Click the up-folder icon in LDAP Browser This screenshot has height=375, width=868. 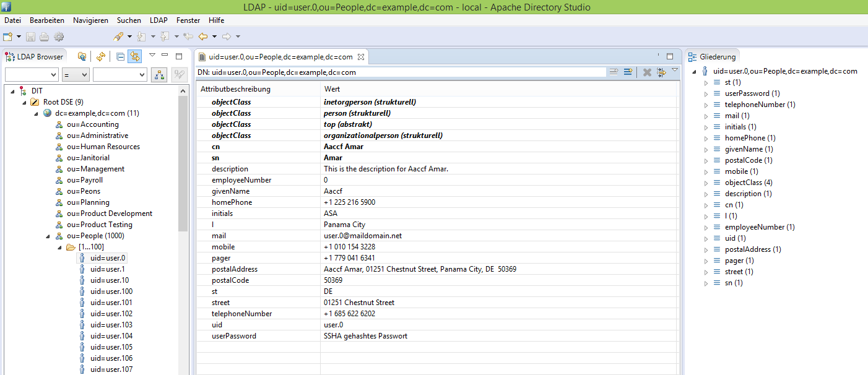coord(82,56)
